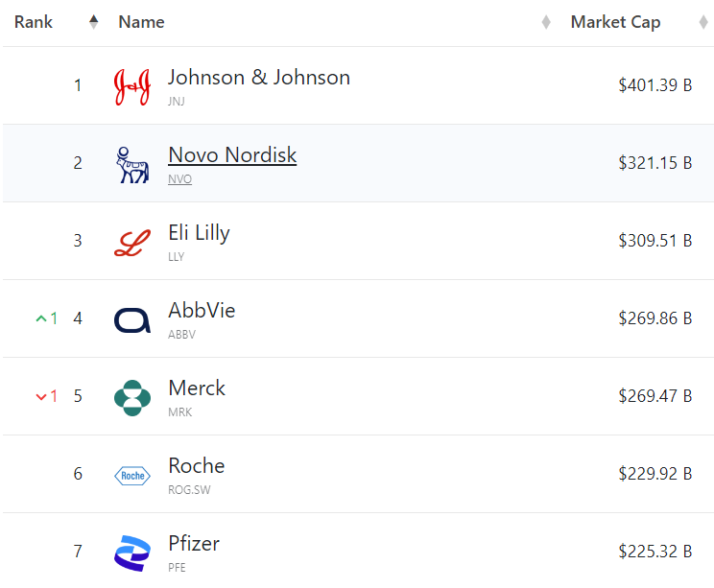This screenshot has height=588, width=714.
Task: Click the Roche hexagon logo
Action: point(132,475)
